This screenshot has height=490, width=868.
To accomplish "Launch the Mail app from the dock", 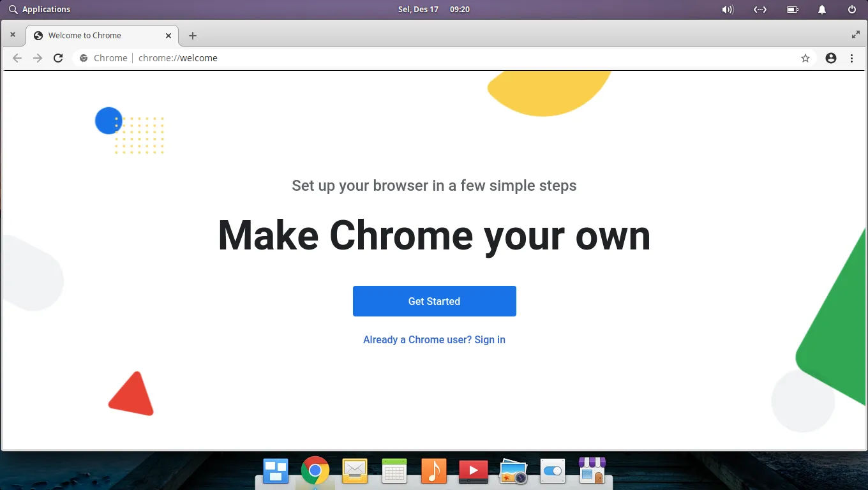I will (x=355, y=471).
